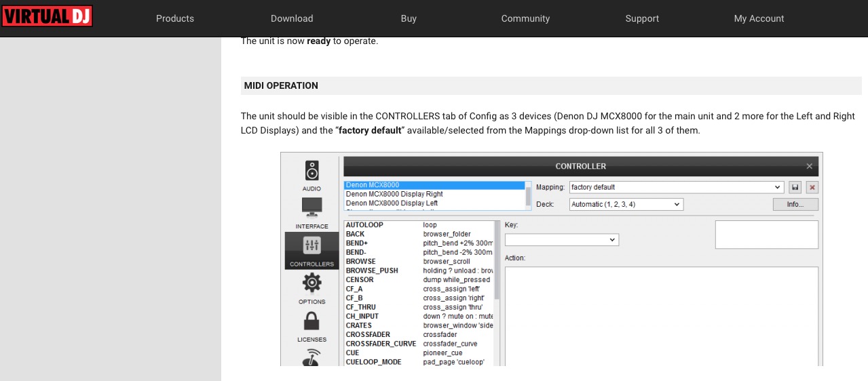The image size is (868, 381).
Task: Open the Buy menu
Action: pyautogui.click(x=409, y=18)
